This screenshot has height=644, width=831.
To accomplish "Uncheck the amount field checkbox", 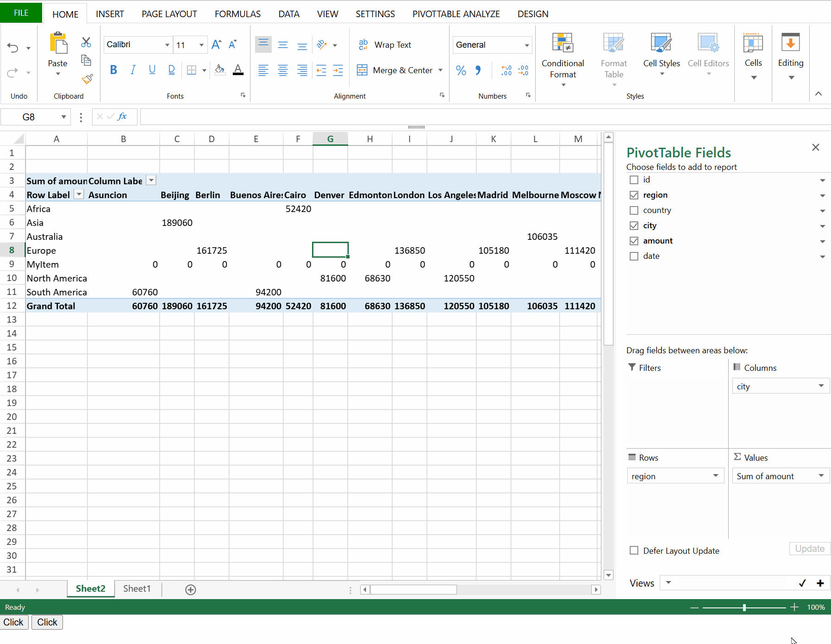I will click(634, 241).
